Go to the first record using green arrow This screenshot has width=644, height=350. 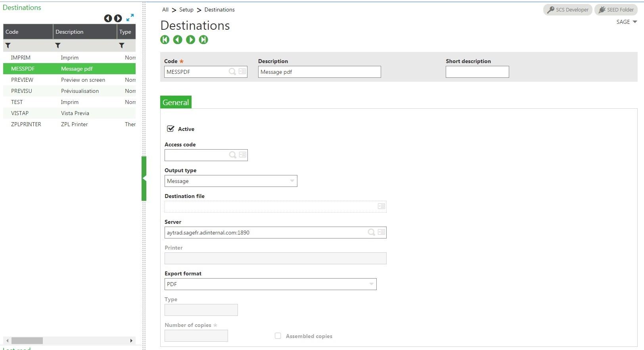[165, 40]
